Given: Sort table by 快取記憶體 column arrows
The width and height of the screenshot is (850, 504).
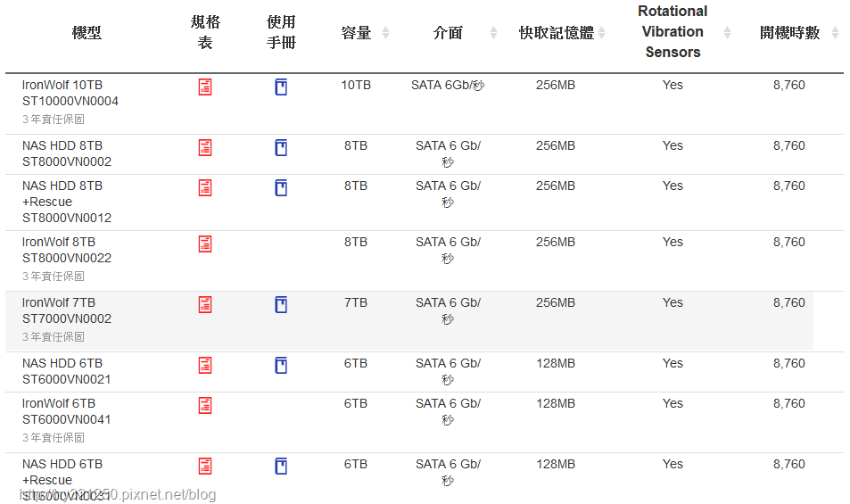Looking at the screenshot, I should point(602,32).
